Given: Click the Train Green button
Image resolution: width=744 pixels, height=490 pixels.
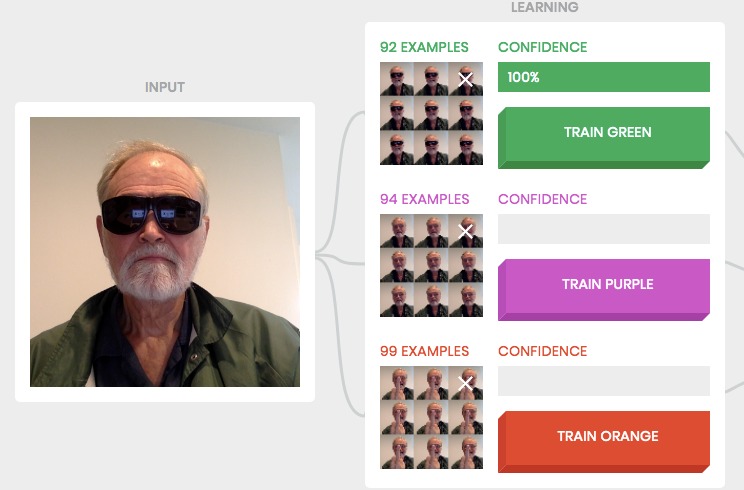Looking at the screenshot, I should click(604, 138).
